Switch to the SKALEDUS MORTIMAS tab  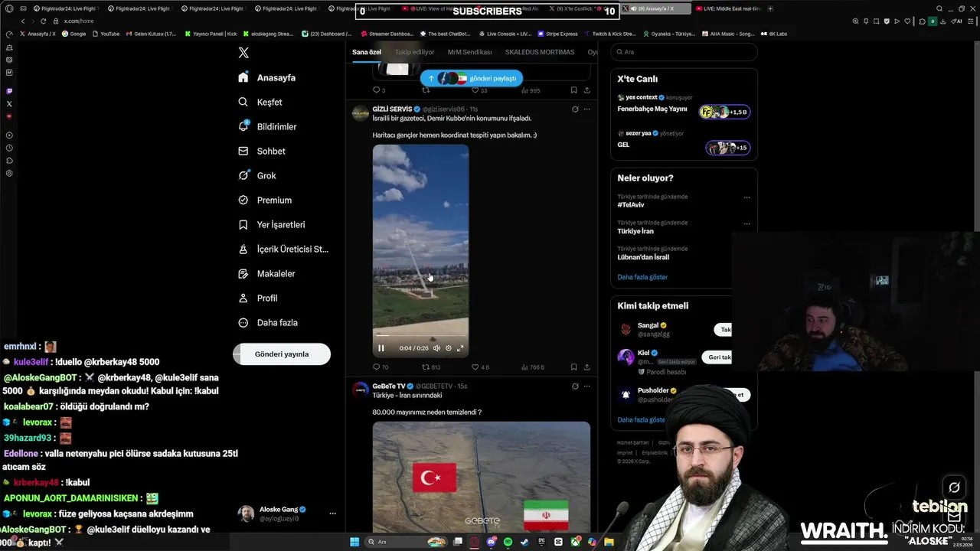(x=540, y=52)
